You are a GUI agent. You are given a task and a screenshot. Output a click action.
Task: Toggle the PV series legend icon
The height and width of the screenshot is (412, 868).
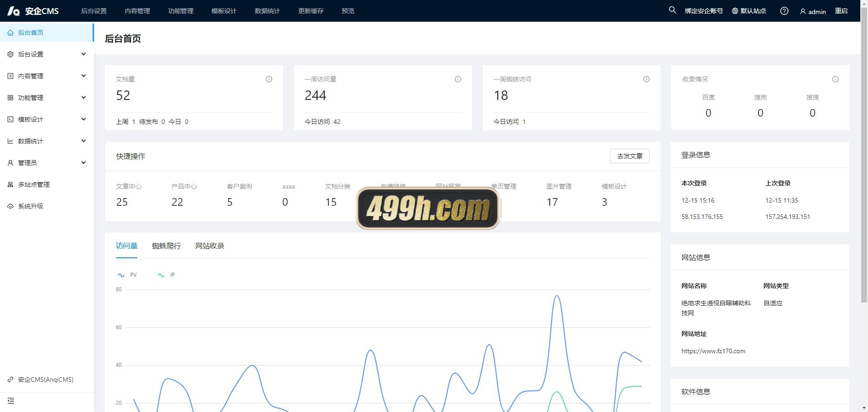(x=121, y=275)
